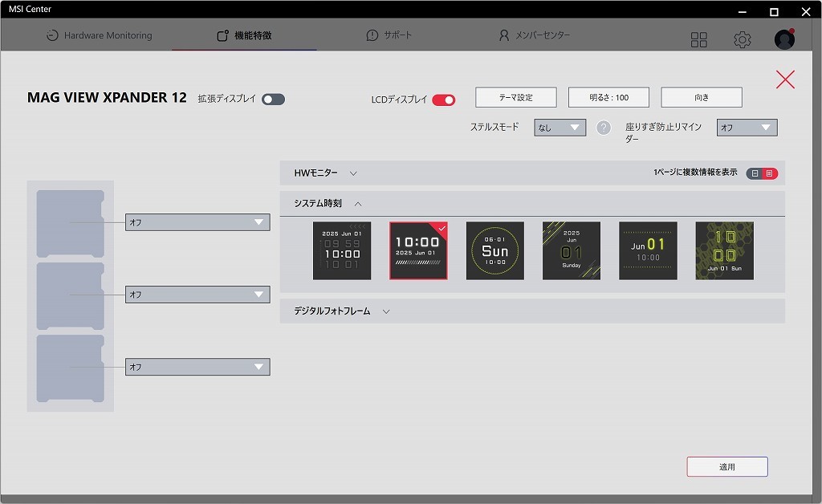The image size is (822, 504).
Task: Select Jun 01 10:00 dotted clock style
Action: tap(648, 250)
